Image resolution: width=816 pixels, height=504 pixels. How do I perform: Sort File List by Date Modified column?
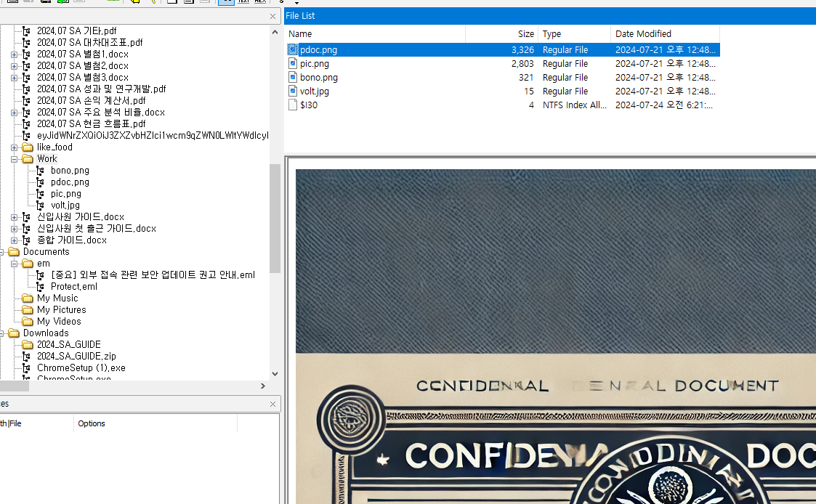point(665,34)
